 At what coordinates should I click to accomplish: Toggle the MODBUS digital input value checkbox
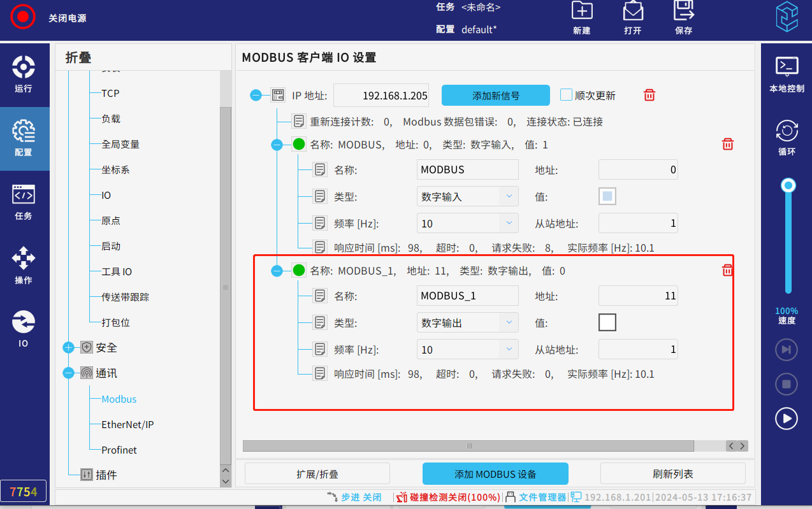607,197
